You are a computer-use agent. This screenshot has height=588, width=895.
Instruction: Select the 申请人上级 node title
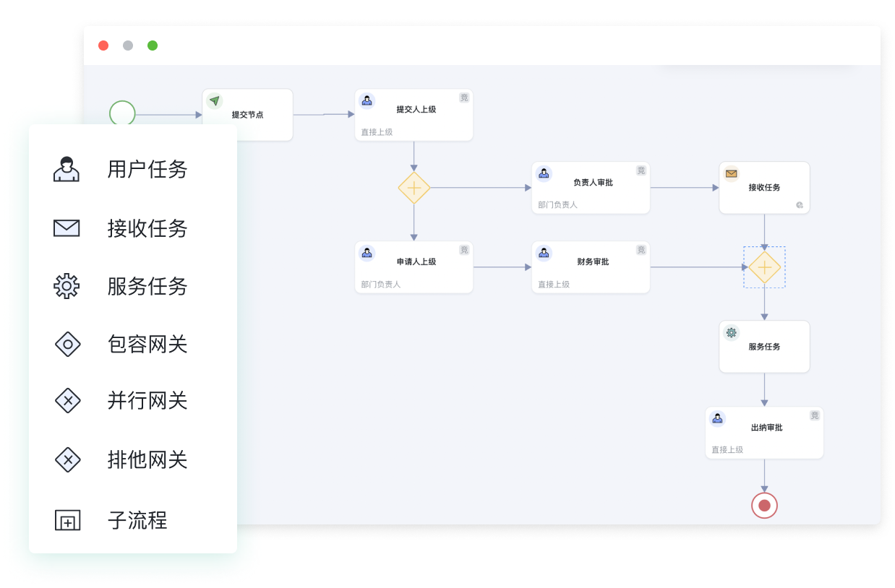[x=416, y=262]
